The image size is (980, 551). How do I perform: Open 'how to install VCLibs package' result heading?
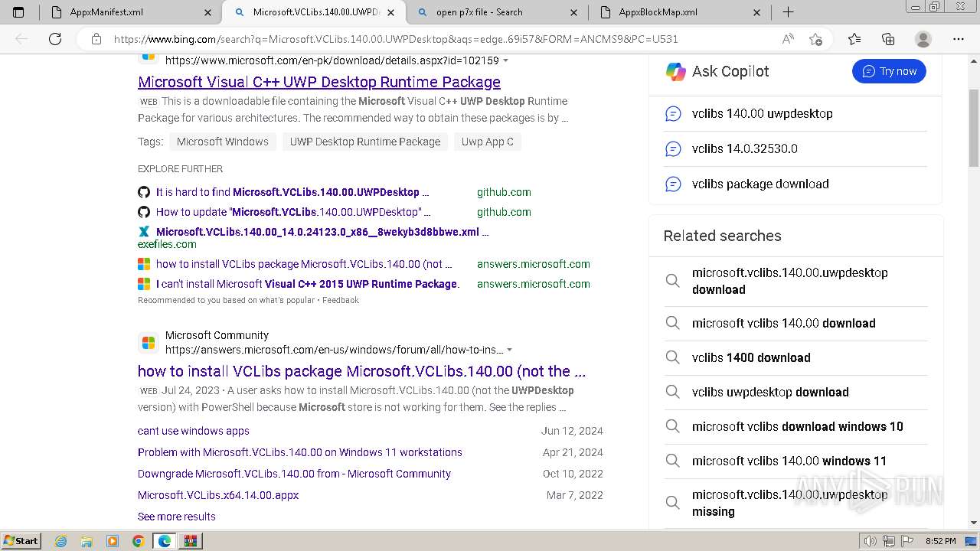(x=361, y=371)
